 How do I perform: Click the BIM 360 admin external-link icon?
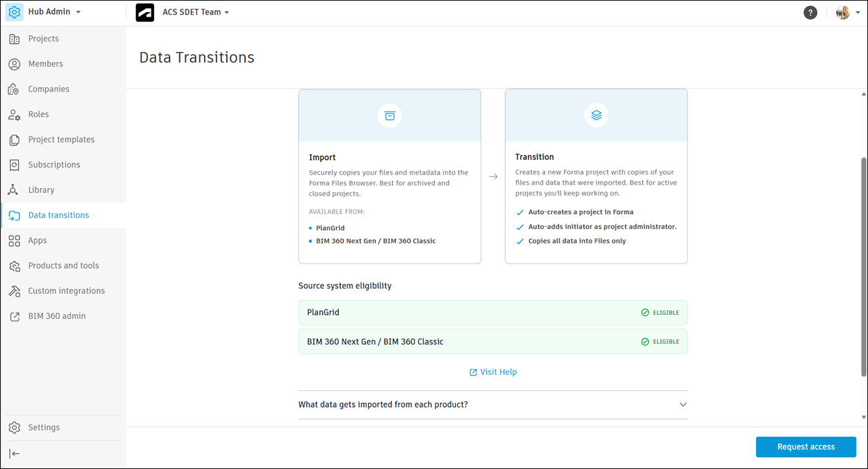14,317
